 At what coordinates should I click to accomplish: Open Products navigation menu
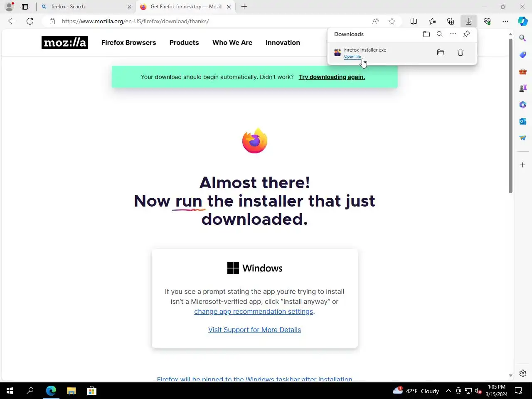[184, 42]
